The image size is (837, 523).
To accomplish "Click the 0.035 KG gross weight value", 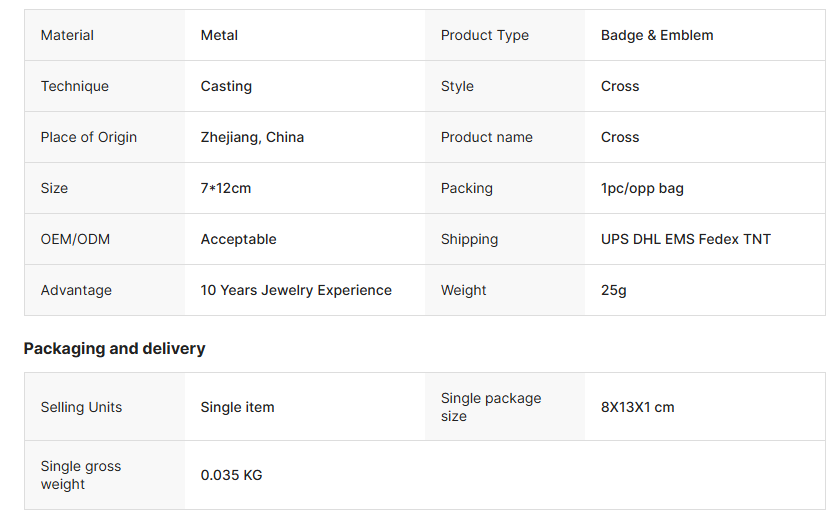I will point(231,475).
